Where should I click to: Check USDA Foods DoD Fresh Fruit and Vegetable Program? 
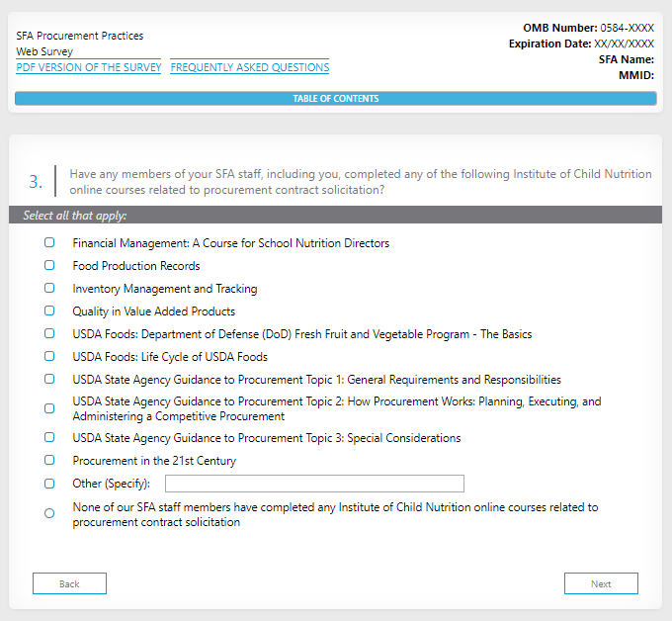click(x=49, y=333)
